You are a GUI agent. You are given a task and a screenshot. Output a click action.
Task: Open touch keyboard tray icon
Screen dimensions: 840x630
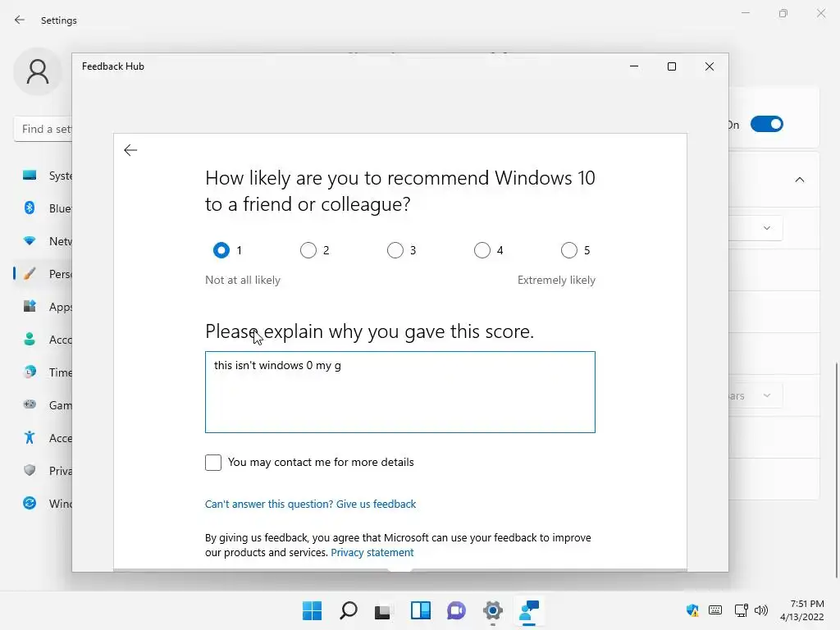point(715,609)
